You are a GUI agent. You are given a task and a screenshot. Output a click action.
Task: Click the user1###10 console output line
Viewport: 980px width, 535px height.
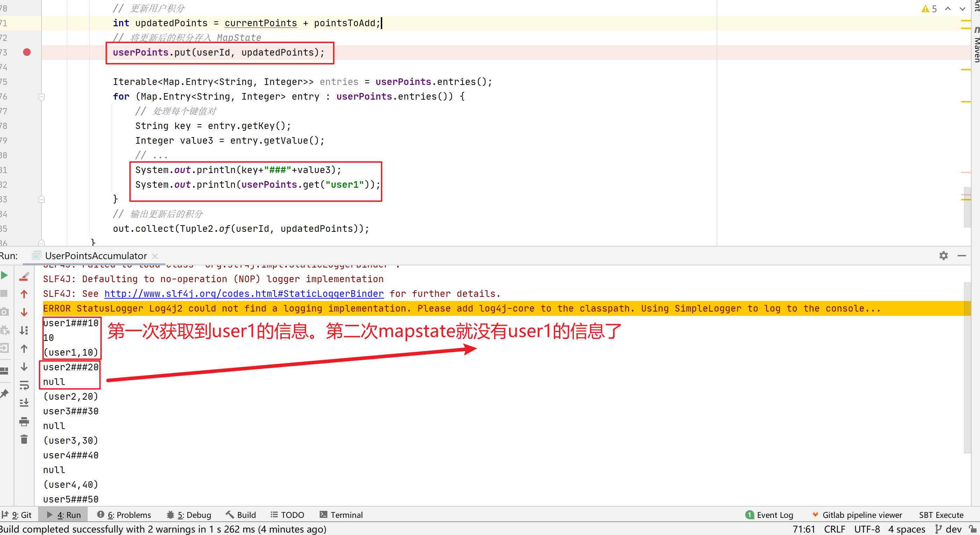[71, 323]
